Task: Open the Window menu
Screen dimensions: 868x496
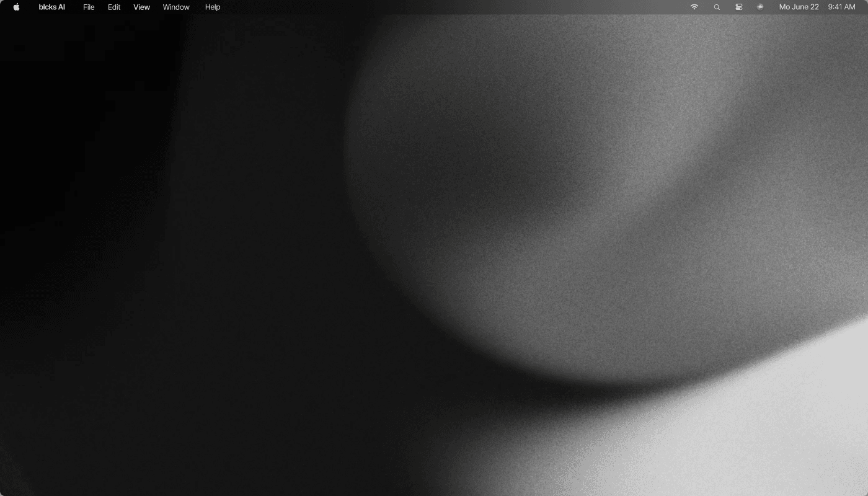Action: (175, 7)
